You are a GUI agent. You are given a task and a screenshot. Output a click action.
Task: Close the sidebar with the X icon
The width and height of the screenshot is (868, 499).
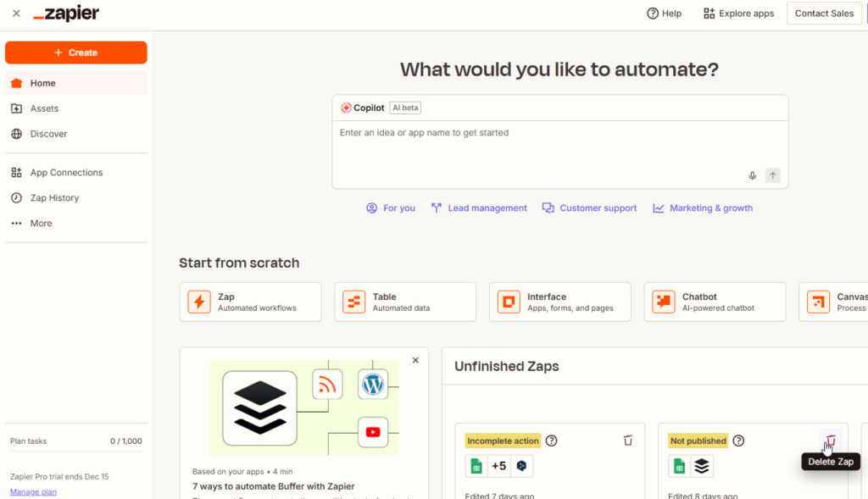[x=16, y=14]
